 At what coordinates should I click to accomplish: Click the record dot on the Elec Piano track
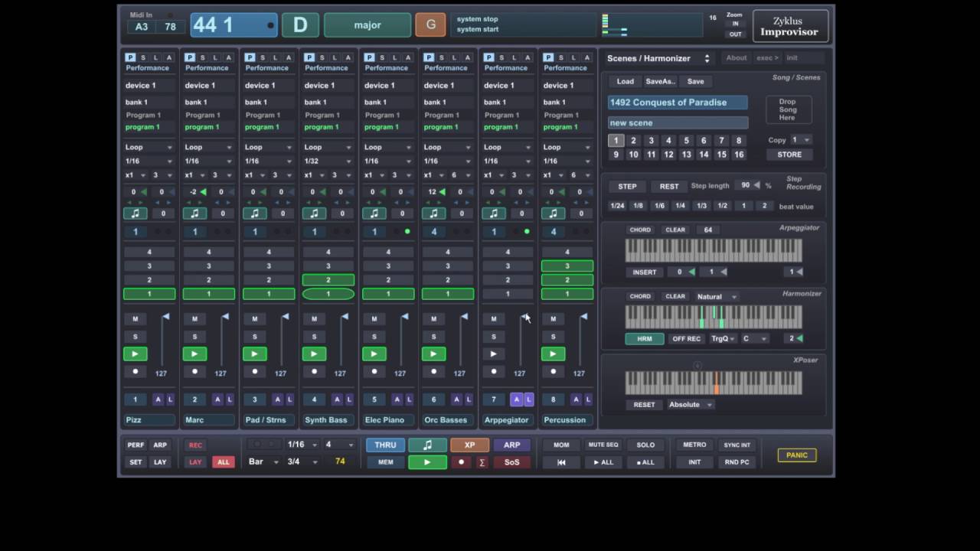pyautogui.click(x=374, y=372)
